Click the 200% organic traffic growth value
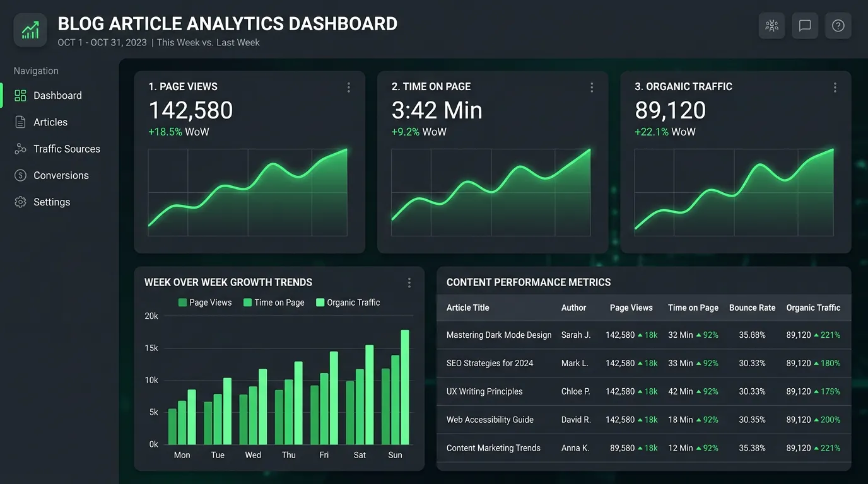868x484 pixels. click(831, 420)
